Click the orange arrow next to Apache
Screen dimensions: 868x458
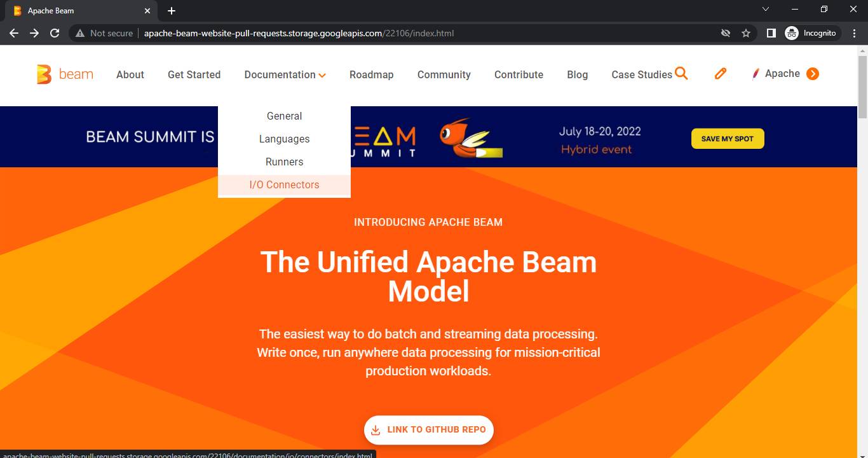pyautogui.click(x=813, y=73)
